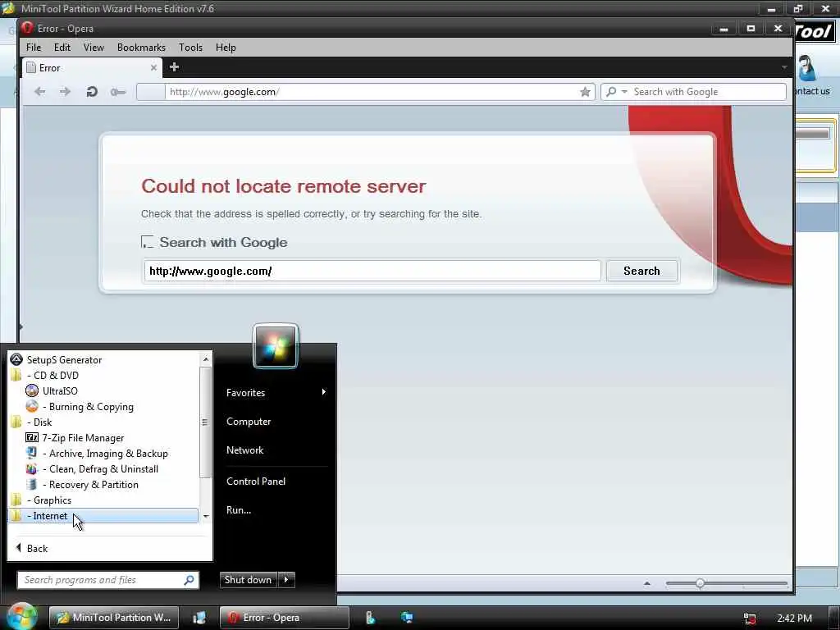Go forward in Opera navigation
Viewport: 840px width, 630px height.
coord(65,92)
